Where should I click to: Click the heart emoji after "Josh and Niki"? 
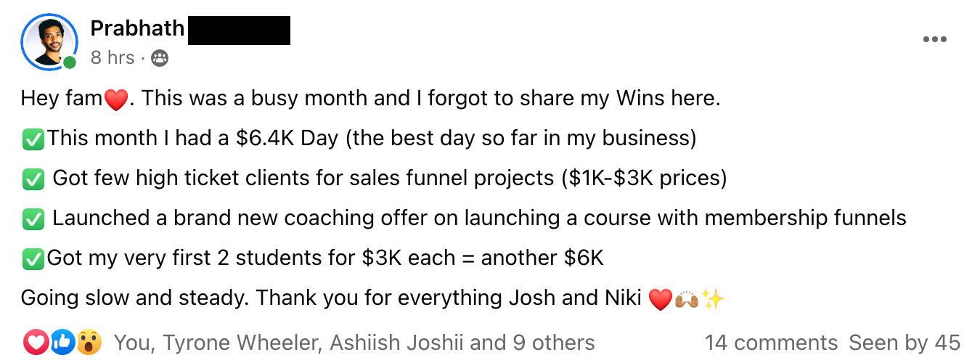660,298
